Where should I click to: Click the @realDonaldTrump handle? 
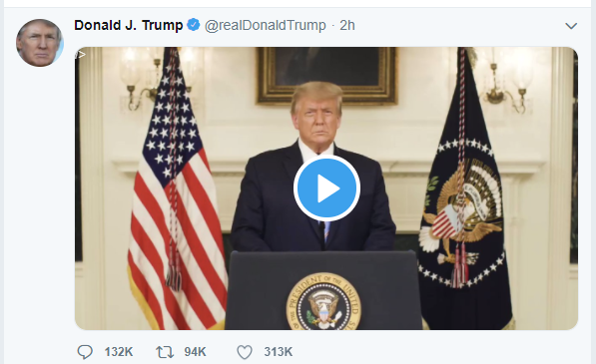coord(265,26)
